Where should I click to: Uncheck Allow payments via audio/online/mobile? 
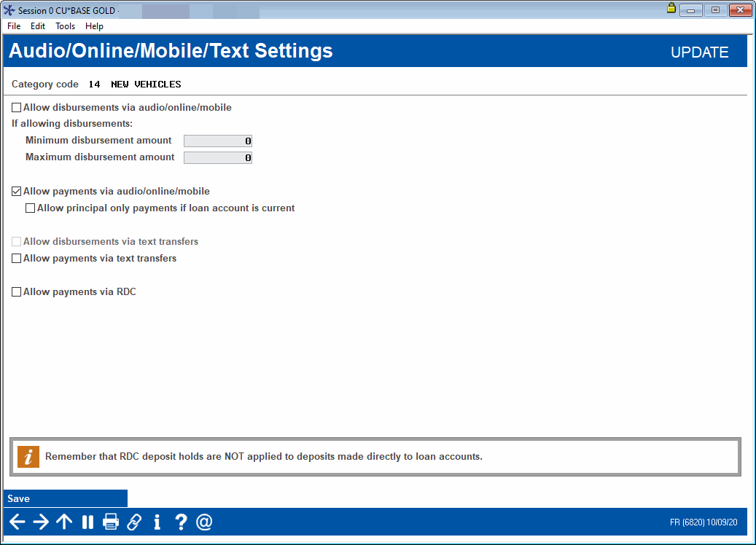coord(16,192)
